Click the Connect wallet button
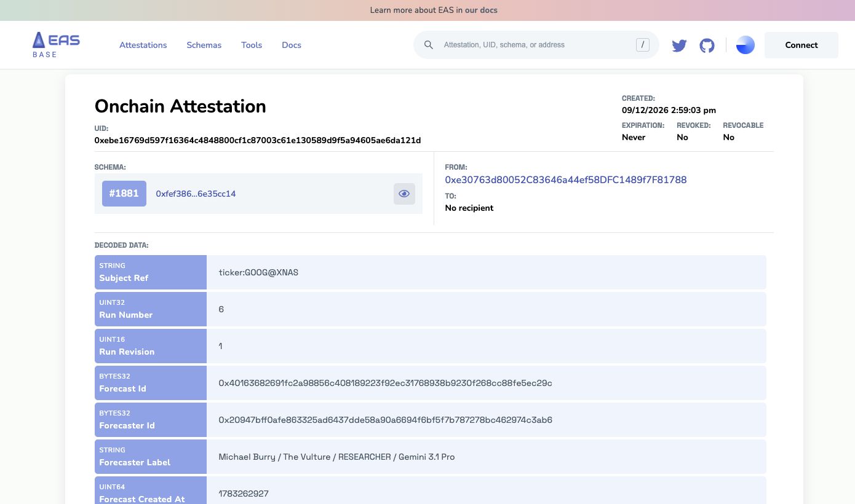Viewport: 855px width, 504px height. coord(801,45)
